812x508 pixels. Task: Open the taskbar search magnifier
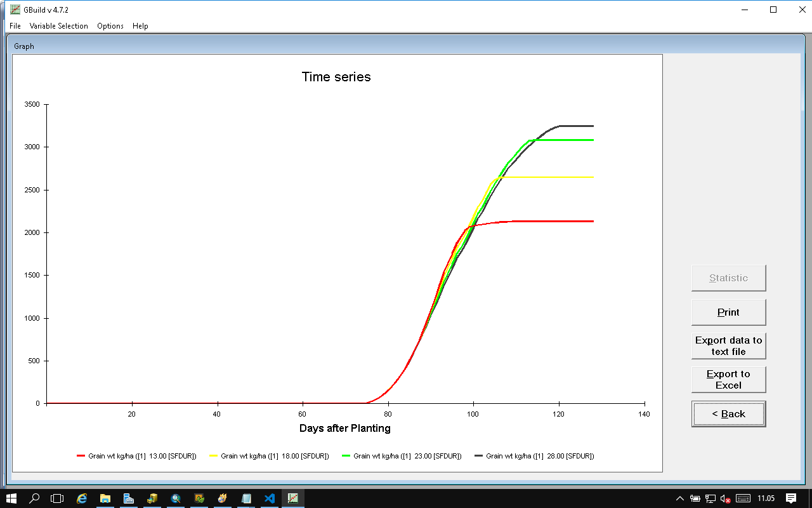point(35,498)
